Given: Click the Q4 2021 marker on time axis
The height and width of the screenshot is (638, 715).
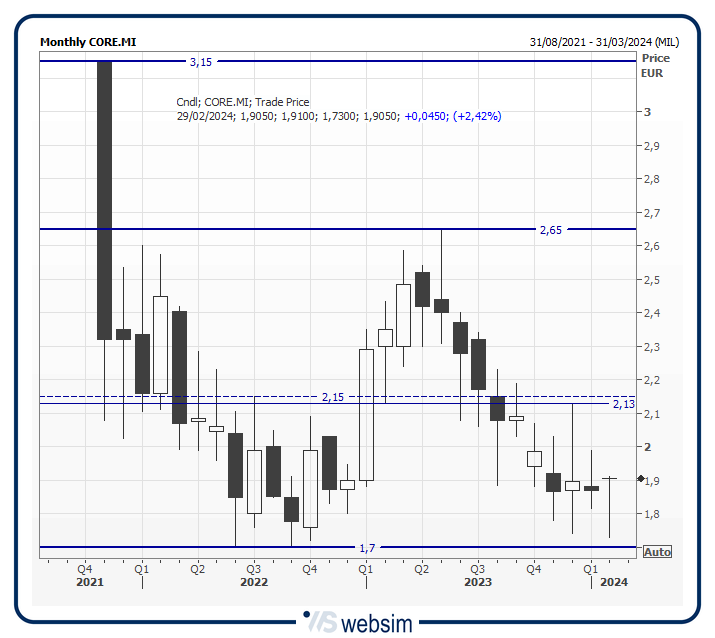Looking at the screenshot, I should pyautogui.click(x=88, y=568).
